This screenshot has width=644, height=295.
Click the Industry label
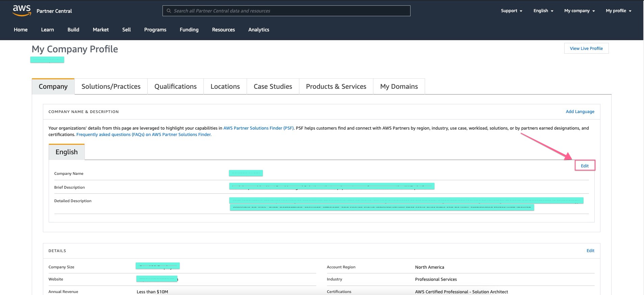click(x=334, y=279)
